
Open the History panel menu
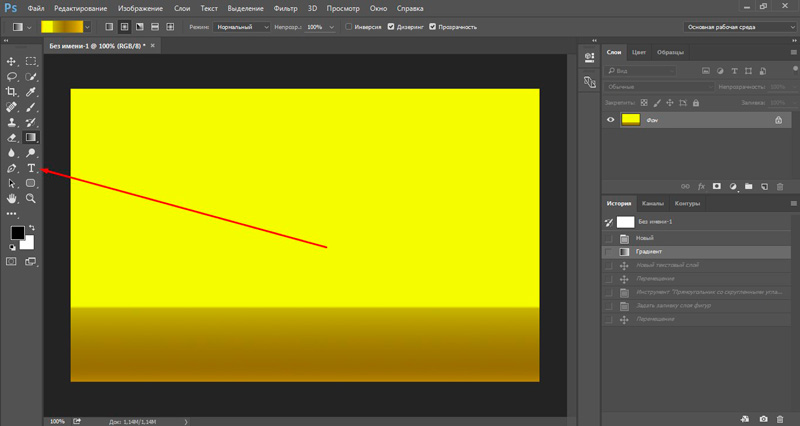coord(793,203)
